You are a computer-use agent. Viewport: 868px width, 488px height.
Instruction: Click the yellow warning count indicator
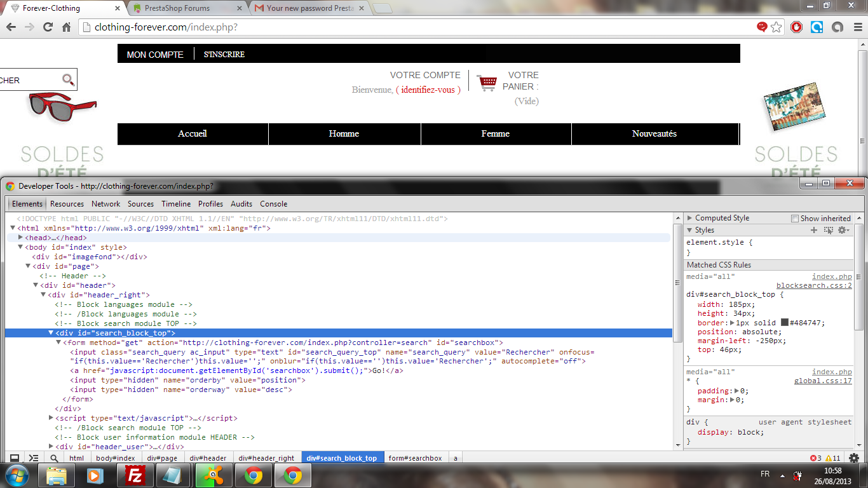coord(833,458)
